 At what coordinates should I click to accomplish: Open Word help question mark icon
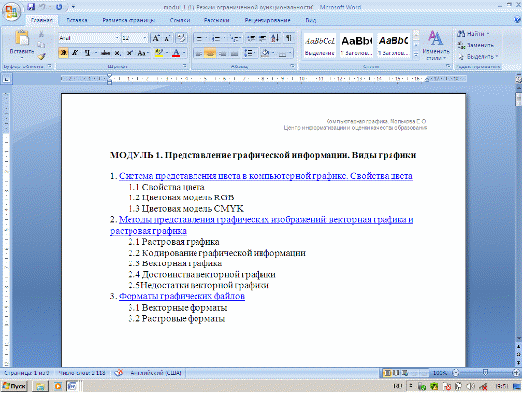pyautogui.click(x=518, y=20)
